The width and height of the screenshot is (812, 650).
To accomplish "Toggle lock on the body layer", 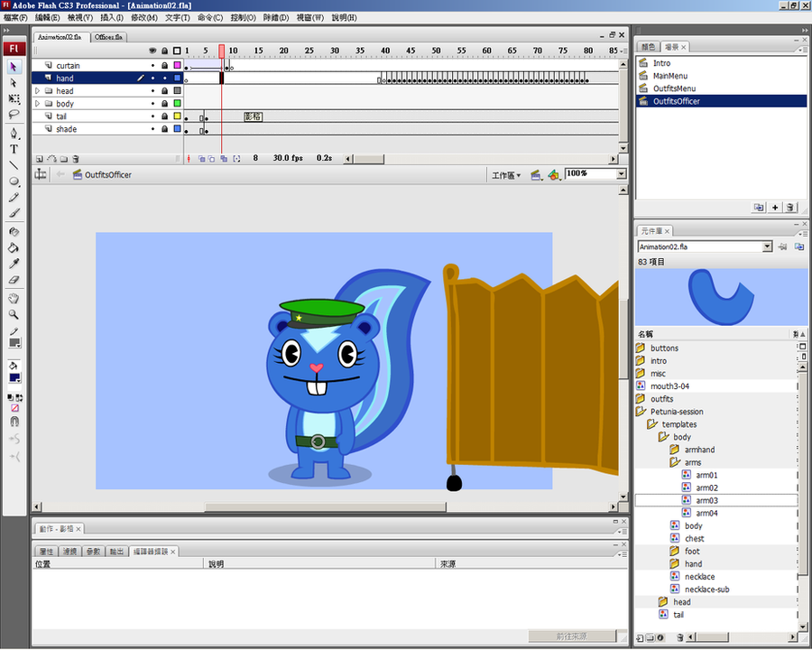I will pos(165,104).
